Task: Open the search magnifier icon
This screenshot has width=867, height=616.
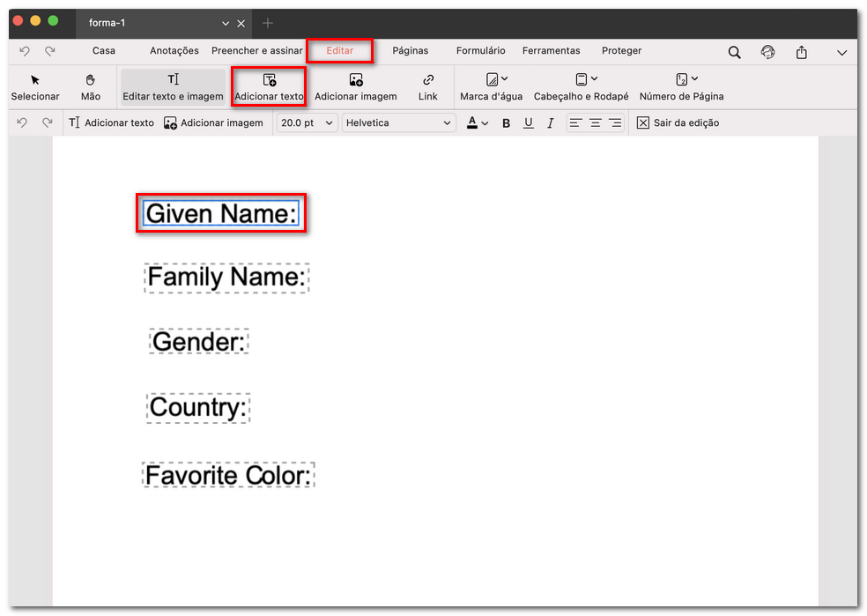Action: coord(734,52)
